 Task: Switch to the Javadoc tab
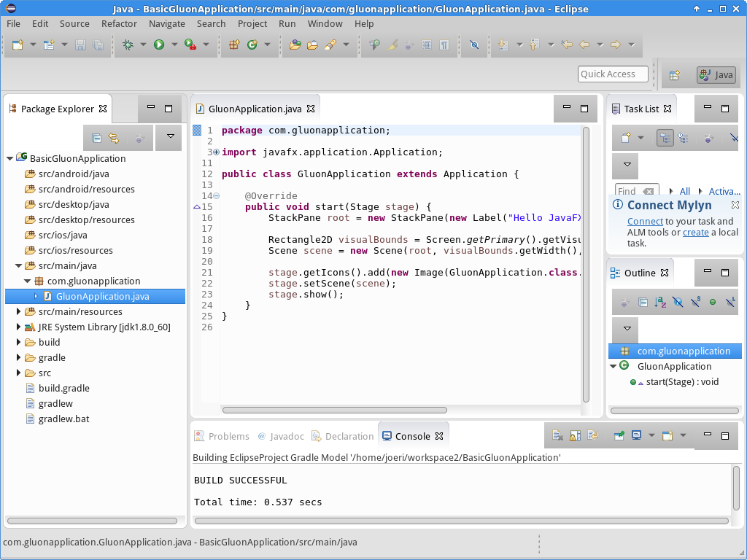[281, 436]
